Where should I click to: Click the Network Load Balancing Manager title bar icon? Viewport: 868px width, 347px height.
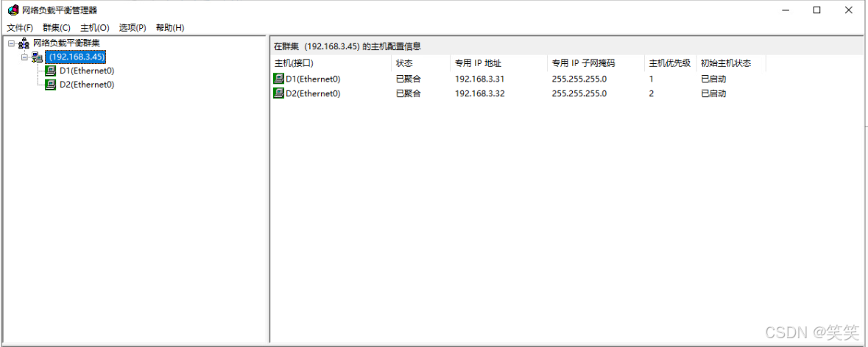(13, 10)
